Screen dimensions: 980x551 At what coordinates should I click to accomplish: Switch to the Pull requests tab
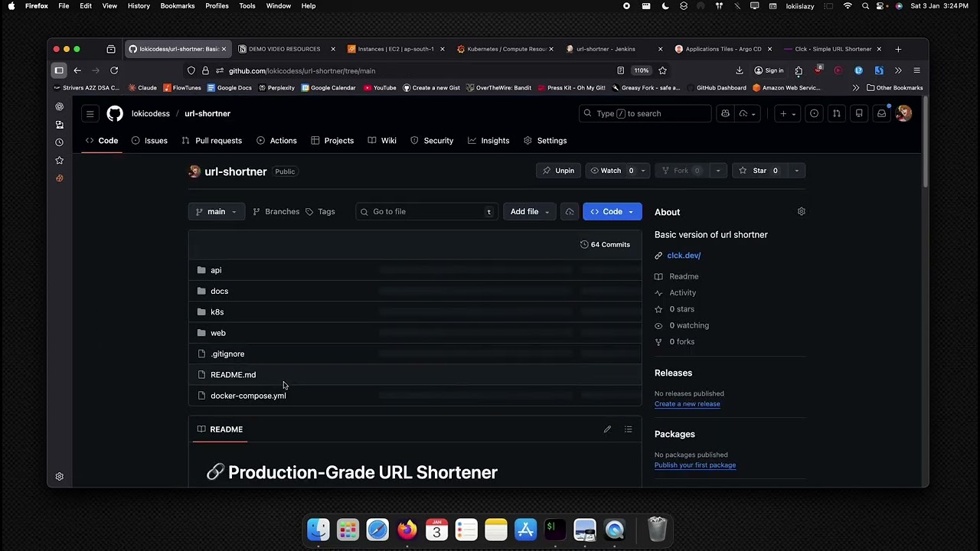click(211, 141)
